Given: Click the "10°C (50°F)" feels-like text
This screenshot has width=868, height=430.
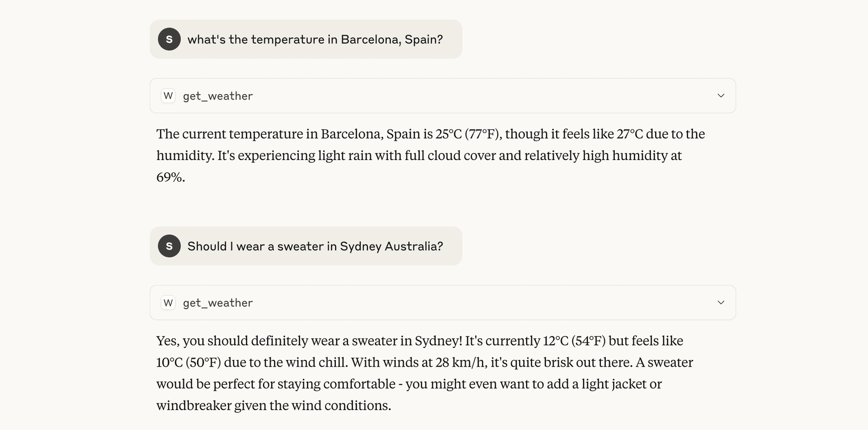Looking at the screenshot, I should click(189, 363).
